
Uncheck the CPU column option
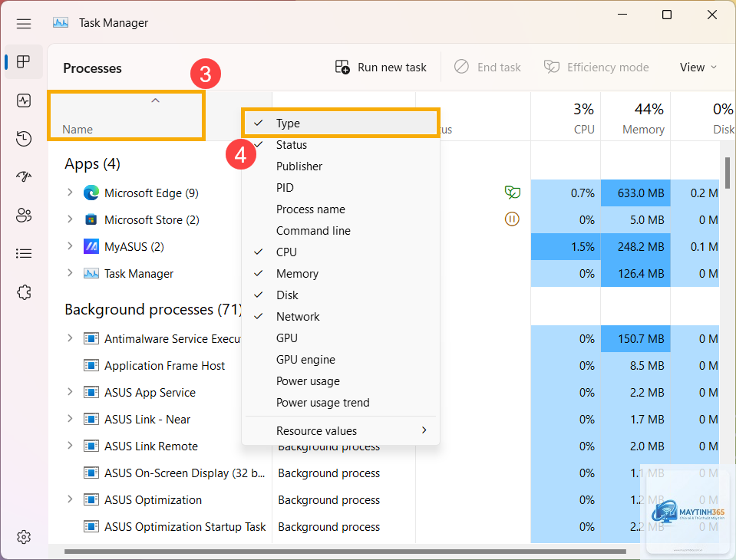tap(341, 252)
